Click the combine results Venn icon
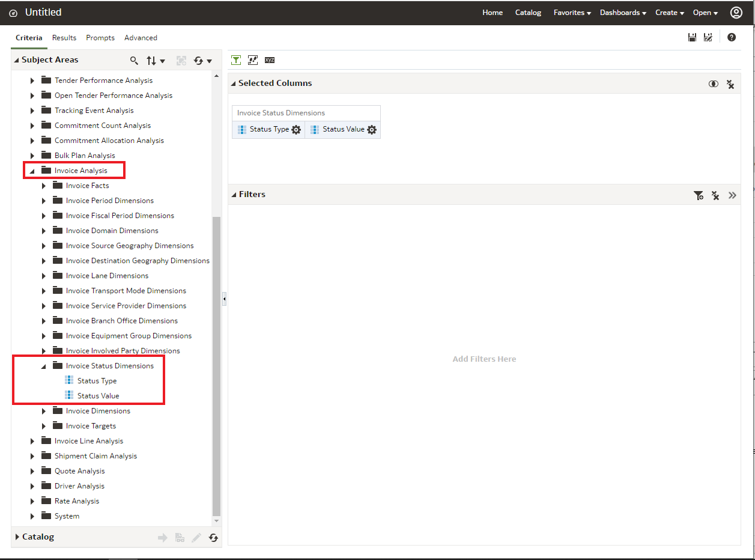The height and width of the screenshot is (560, 755). [713, 84]
